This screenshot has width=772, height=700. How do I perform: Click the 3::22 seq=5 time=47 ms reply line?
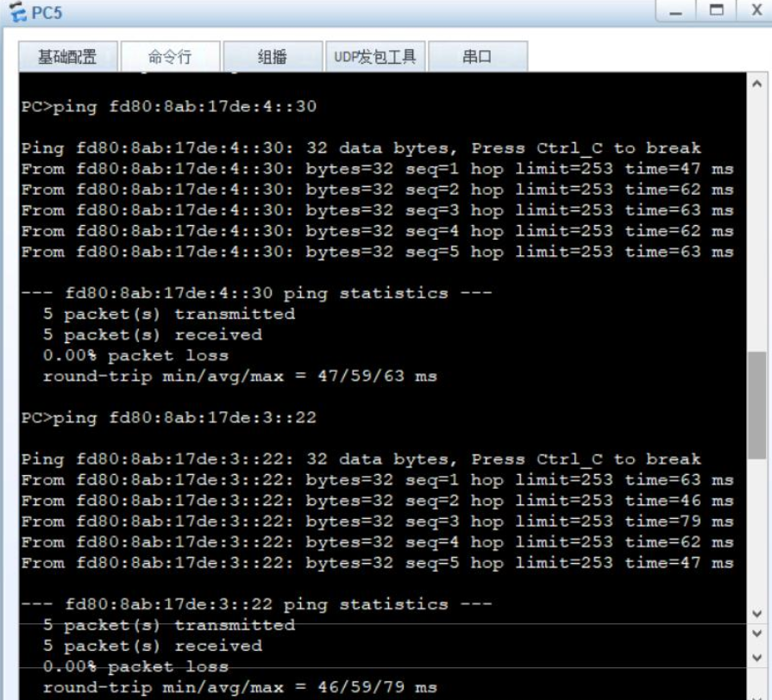click(x=377, y=562)
